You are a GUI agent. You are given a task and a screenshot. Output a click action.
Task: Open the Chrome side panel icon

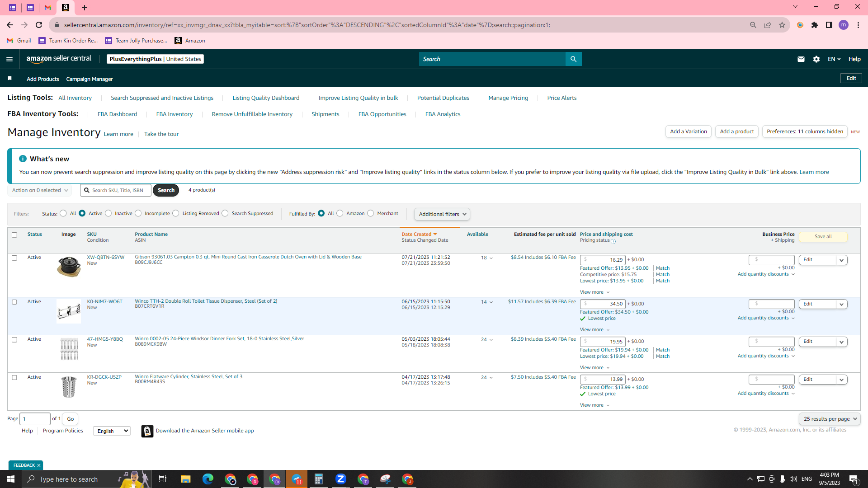tap(829, 25)
